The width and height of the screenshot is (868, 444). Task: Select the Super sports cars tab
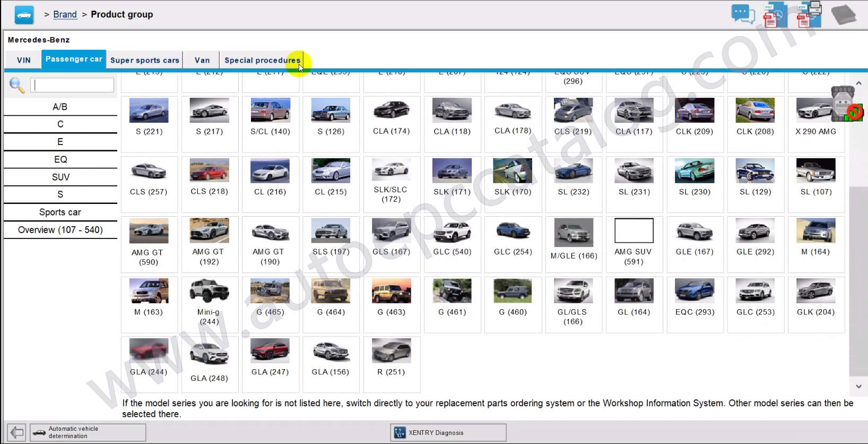144,60
